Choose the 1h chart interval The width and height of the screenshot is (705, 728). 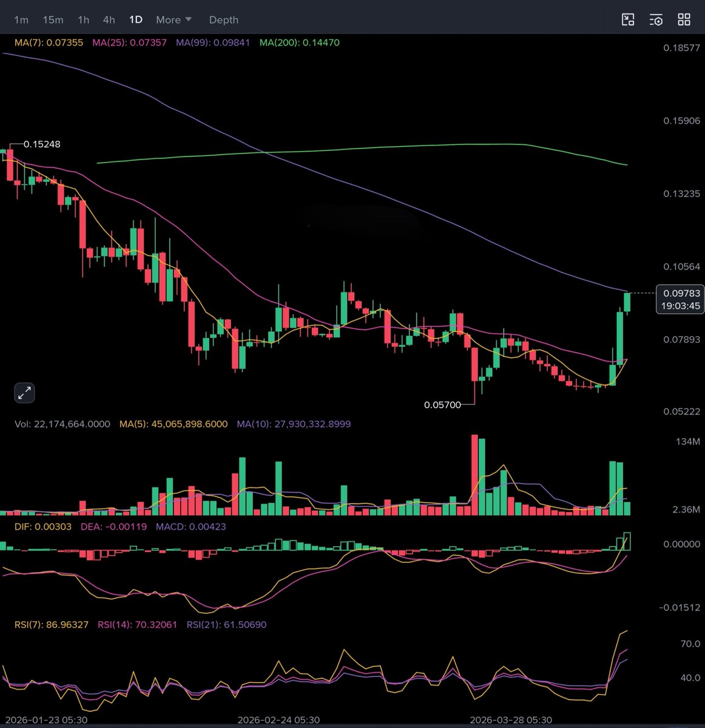tap(83, 19)
